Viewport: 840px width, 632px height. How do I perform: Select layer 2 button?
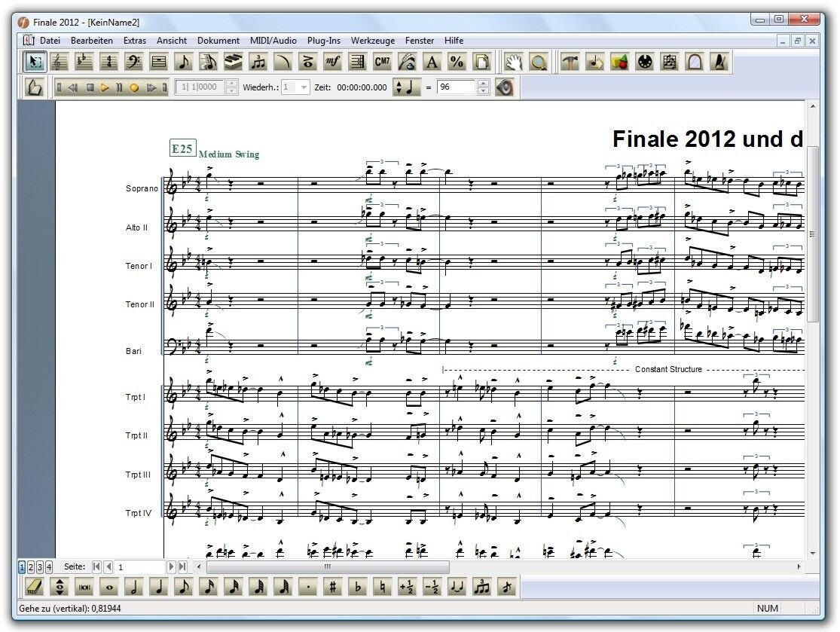(x=31, y=566)
